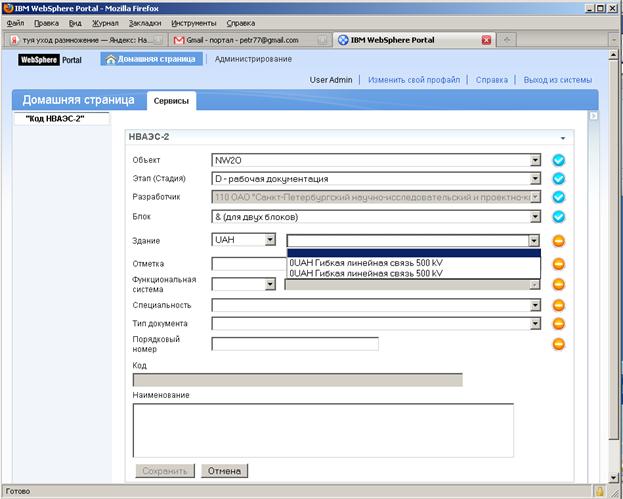The image size is (623, 499).
Task: Click the blue checkmark icon next to Объект
Action: 558,160
